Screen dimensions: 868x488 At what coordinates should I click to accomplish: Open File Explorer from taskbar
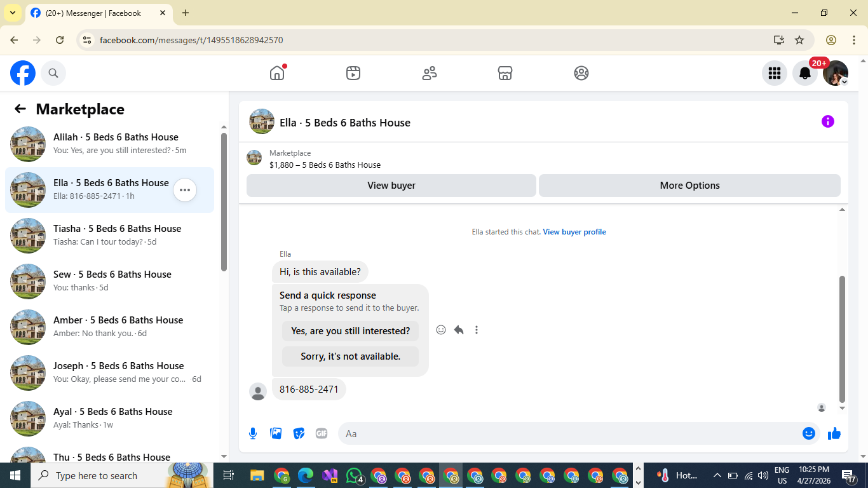click(257, 475)
